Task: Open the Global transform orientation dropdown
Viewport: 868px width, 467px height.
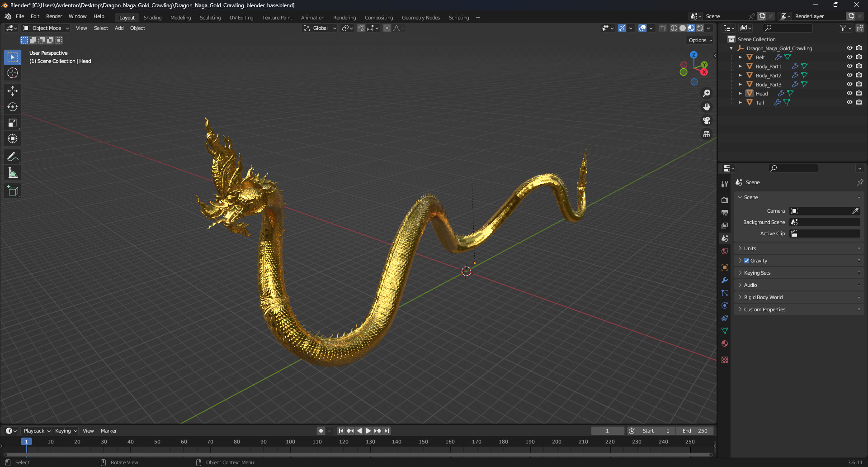Action: pos(320,28)
